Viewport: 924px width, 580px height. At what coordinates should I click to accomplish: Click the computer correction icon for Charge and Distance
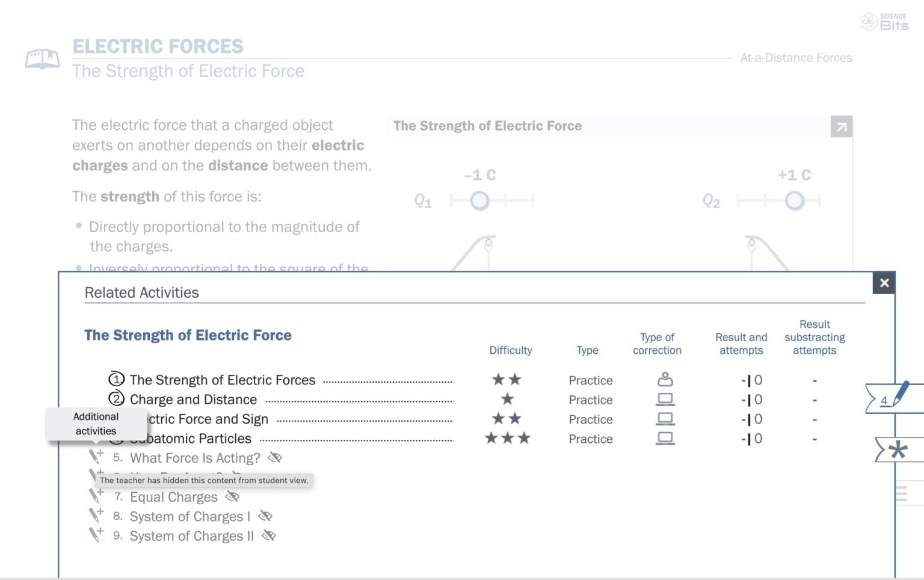665,400
